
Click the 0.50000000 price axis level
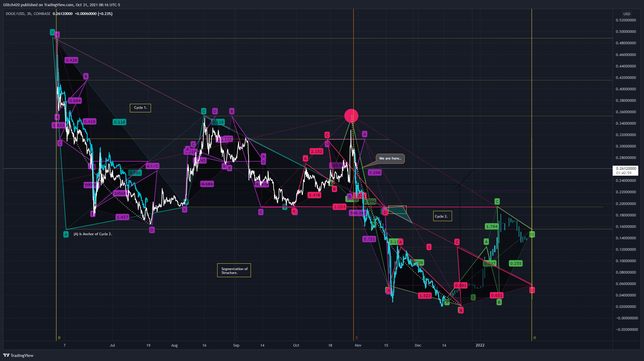point(626,32)
